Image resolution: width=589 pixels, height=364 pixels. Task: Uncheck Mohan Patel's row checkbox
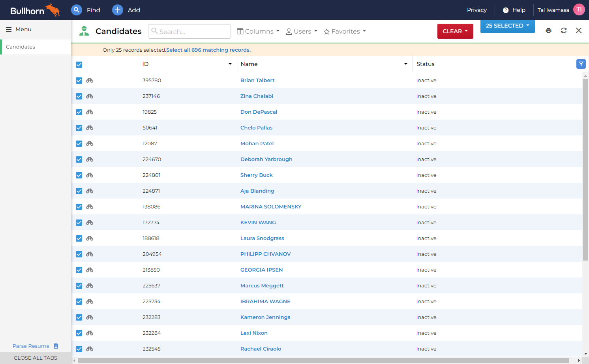pos(79,144)
